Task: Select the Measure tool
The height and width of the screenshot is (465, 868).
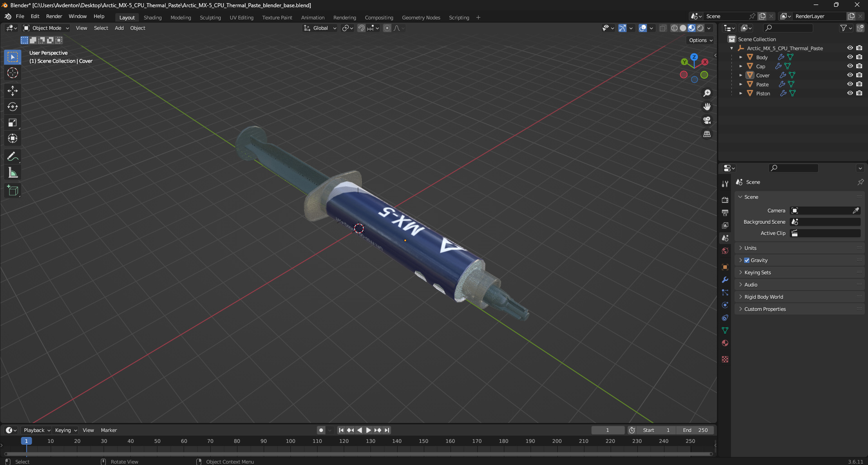Action: [x=13, y=173]
